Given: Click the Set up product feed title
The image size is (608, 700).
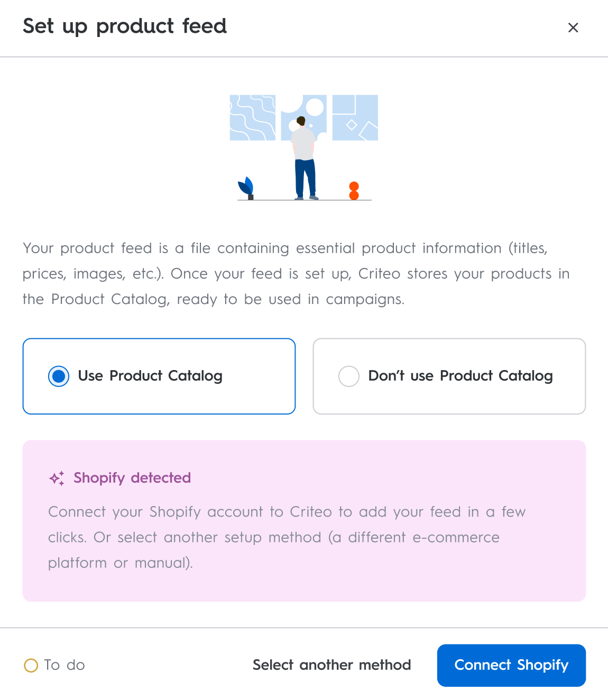Looking at the screenshot, I should tap(125, 26).
